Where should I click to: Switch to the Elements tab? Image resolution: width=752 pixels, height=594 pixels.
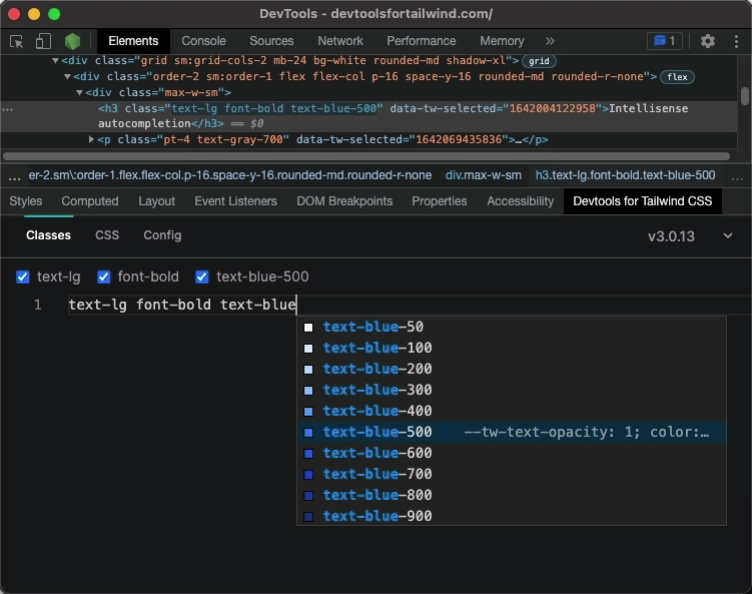pos(133,41)
